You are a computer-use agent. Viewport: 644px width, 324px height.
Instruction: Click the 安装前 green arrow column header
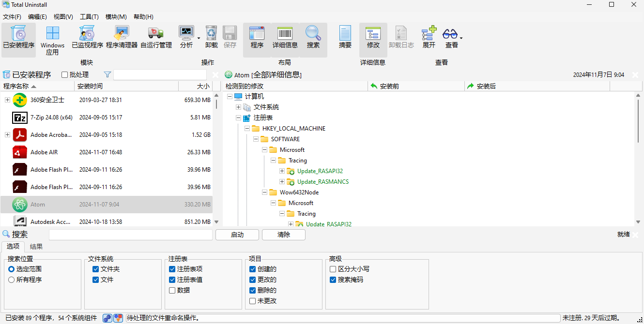[374, 86]
